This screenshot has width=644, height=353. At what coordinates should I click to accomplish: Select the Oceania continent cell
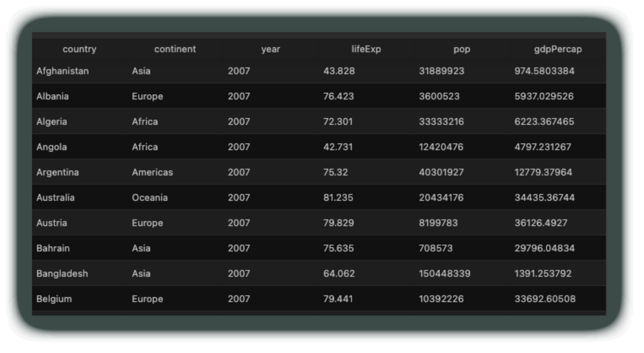(150, 197)
